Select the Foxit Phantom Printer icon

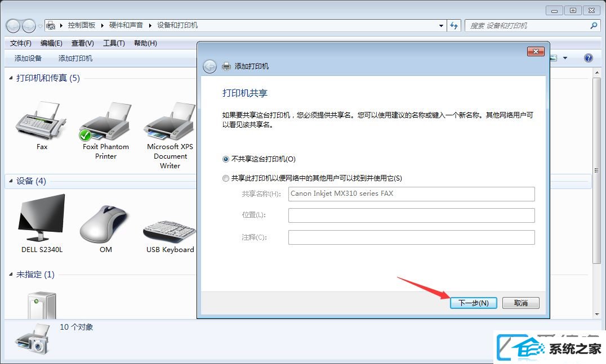point(105,122)
